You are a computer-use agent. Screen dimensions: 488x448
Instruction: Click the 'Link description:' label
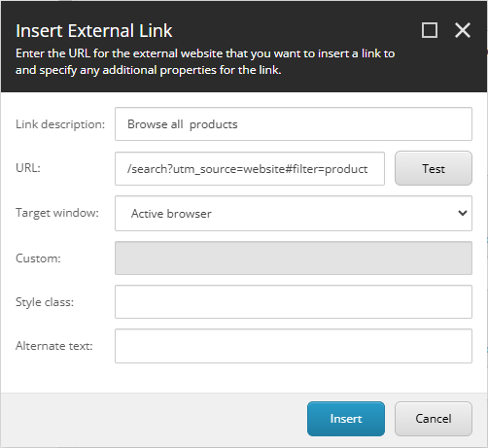pyautogui.click(x=60, y=124)
